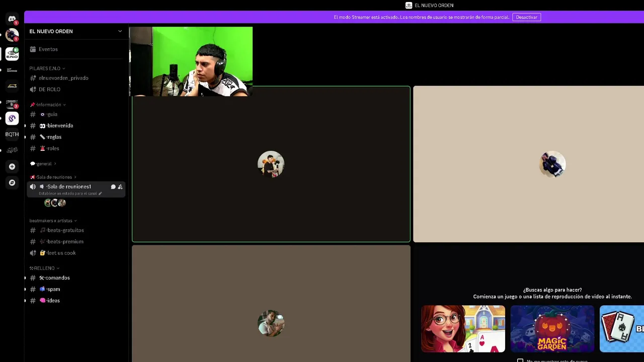
Task: Open the bienvenida channel
Action: pos(75,126)
